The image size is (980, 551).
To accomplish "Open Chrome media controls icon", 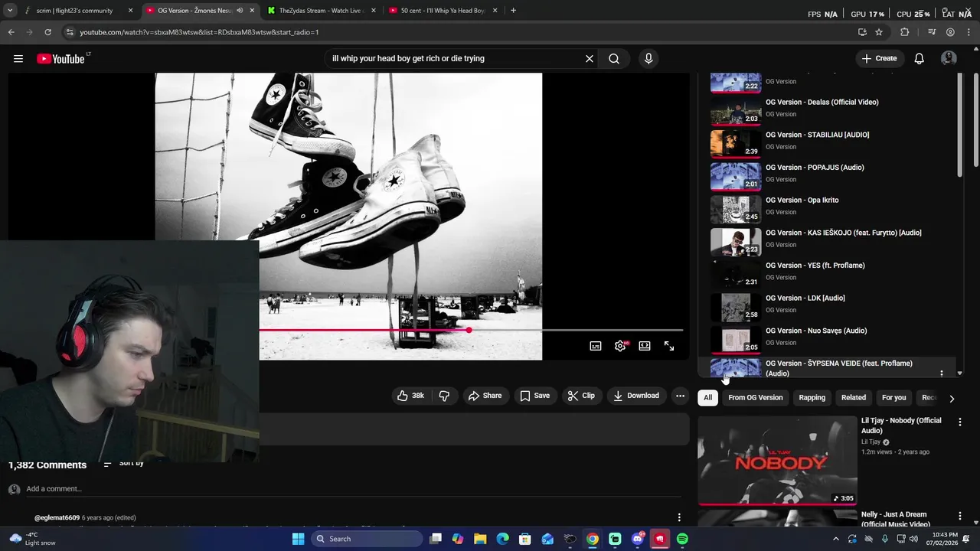I will click(932, 32).
